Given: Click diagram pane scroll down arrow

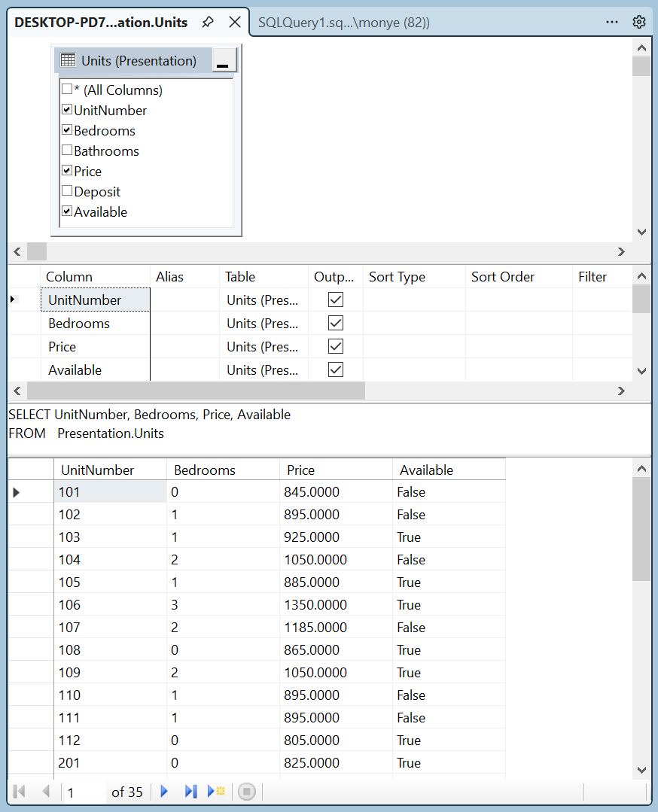Looking at the screenshot, I should coord(641,232).
